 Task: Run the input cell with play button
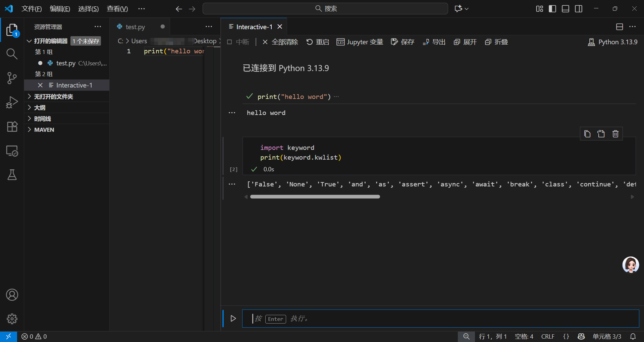(233, 318)
